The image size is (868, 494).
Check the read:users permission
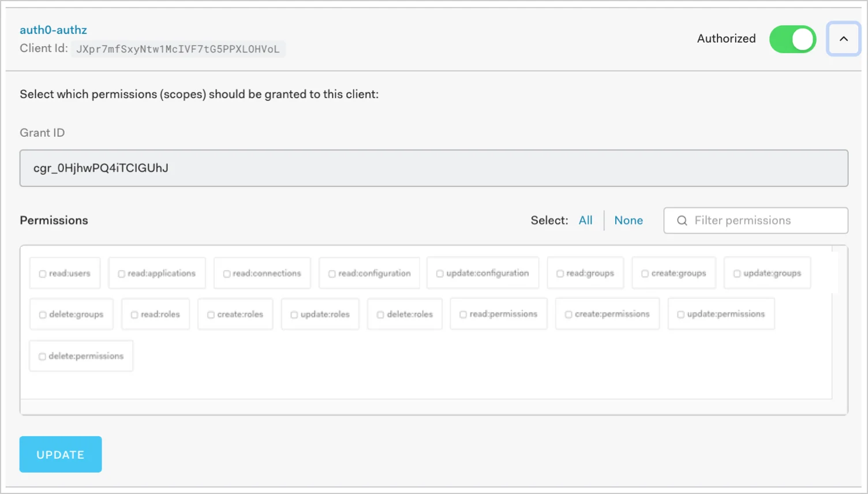[43, 274]
